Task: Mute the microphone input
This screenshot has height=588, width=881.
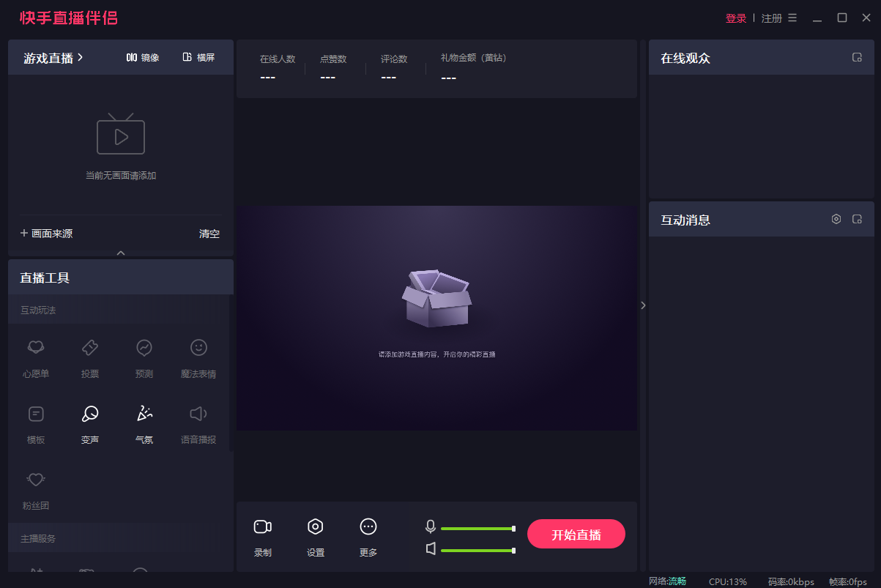Action: point(431,526)
